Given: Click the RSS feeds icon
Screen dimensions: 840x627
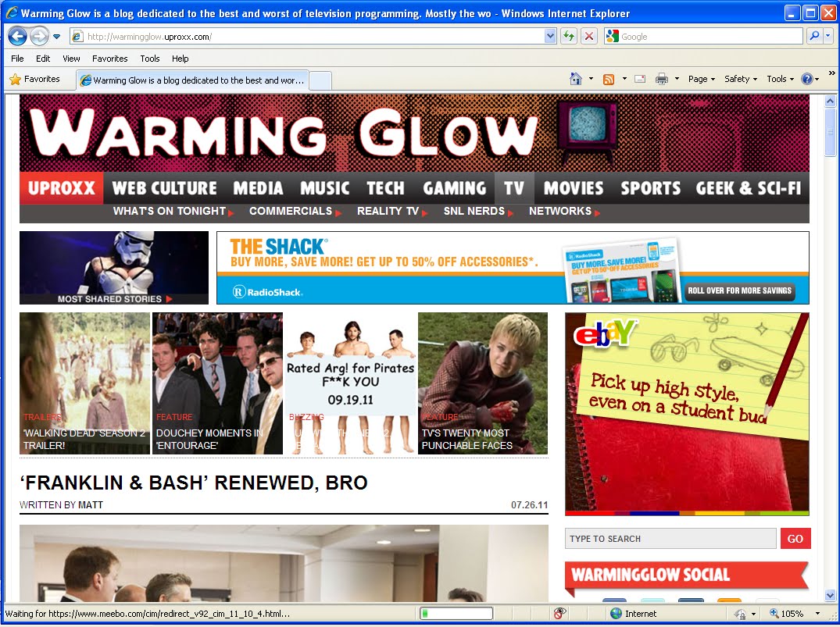Looking at the screenshot, I should [x=609, y=79].
